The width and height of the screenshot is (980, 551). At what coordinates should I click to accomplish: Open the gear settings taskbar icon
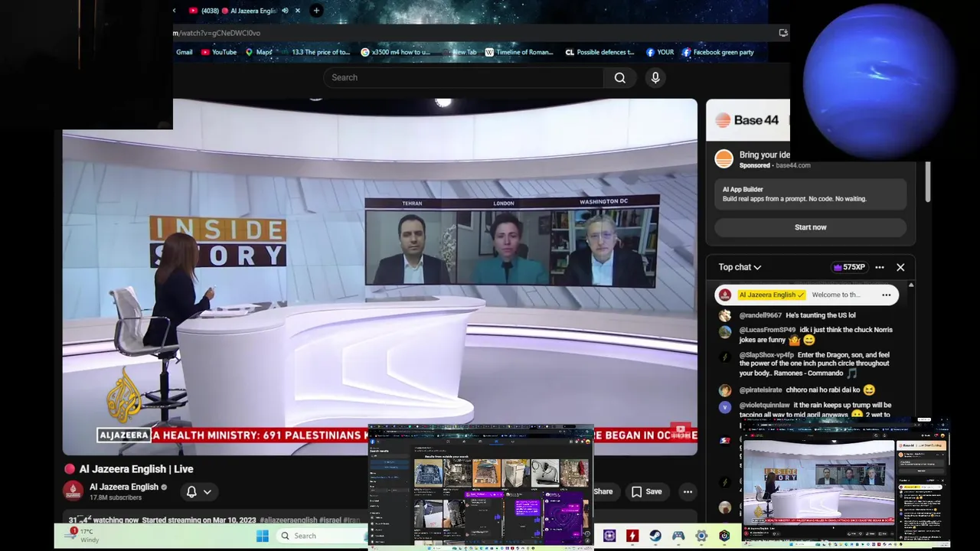pyautogui.click(x=701, y=536)
